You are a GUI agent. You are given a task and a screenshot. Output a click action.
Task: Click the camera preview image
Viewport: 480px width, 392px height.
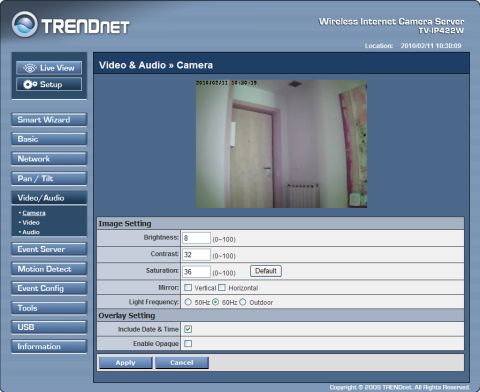281,144
